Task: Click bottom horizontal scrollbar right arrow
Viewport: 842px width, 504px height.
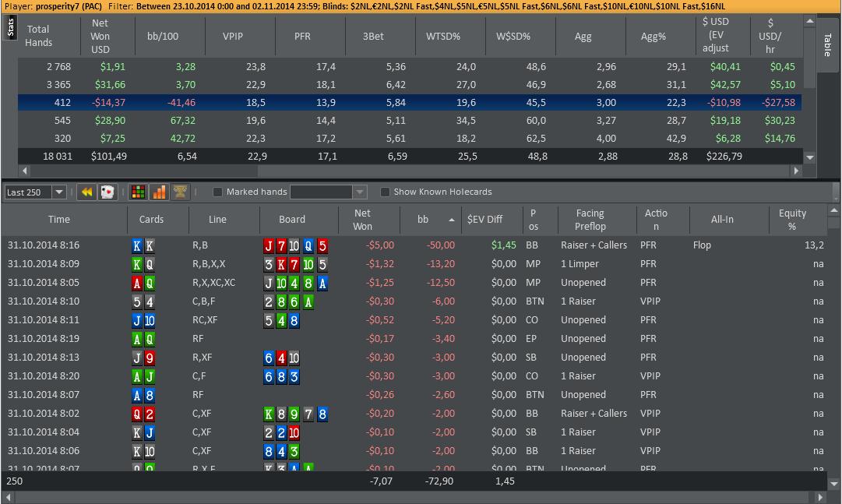Action: pyautogui.click(x=819, y=497)
